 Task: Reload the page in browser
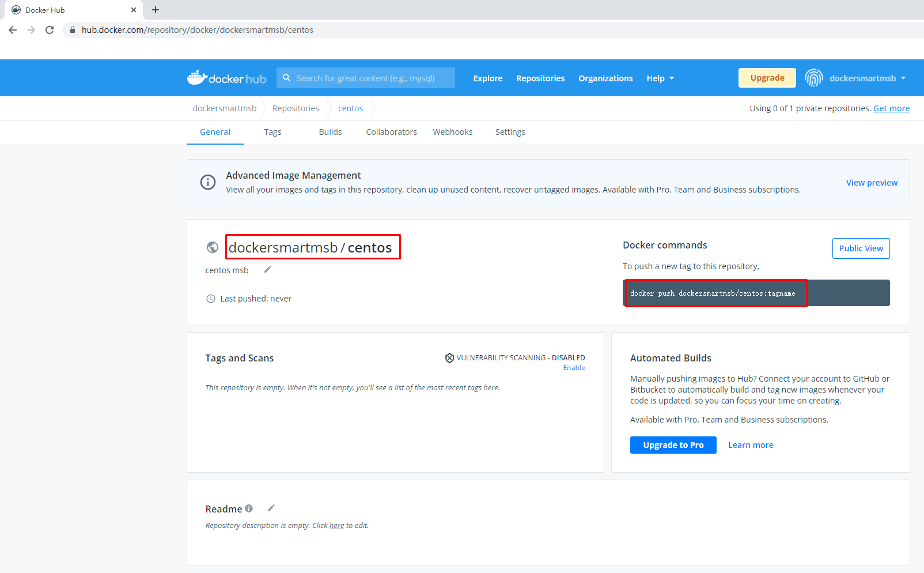50,30
